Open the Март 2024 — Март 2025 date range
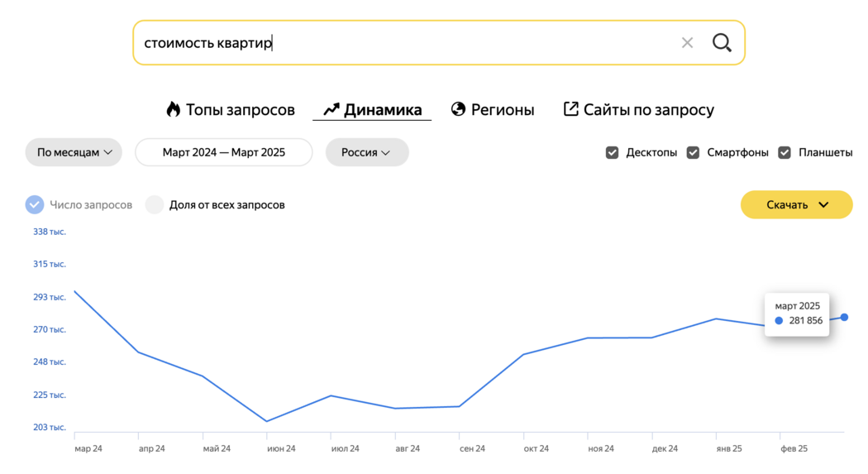Screen dimensions: 868x474 coord(224,152)
